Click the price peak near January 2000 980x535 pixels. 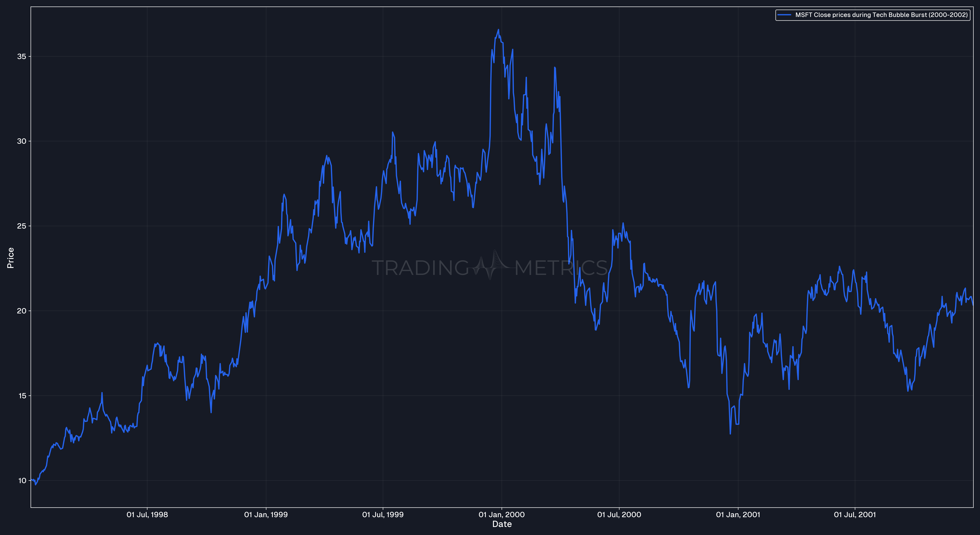[498, 30]
